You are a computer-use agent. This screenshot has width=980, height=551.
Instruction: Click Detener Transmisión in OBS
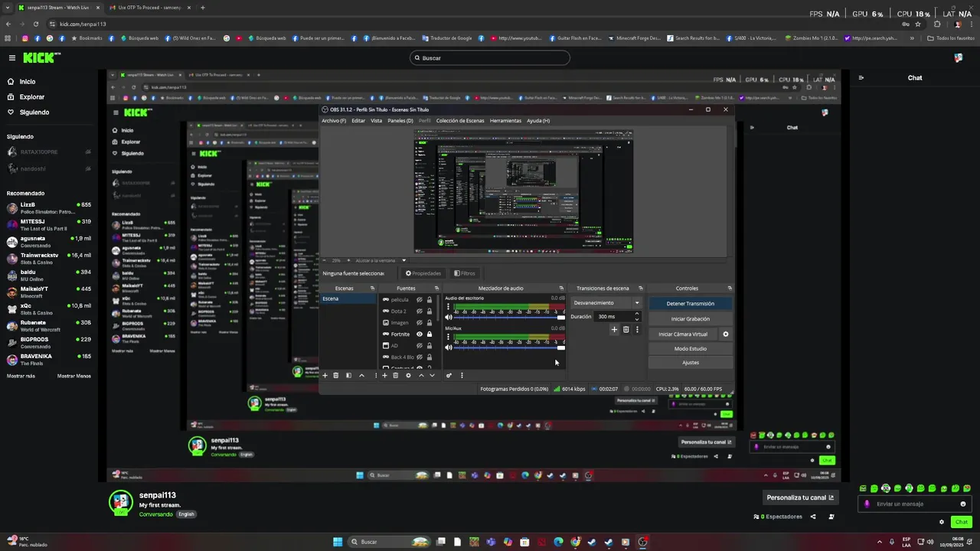(690, 304)
